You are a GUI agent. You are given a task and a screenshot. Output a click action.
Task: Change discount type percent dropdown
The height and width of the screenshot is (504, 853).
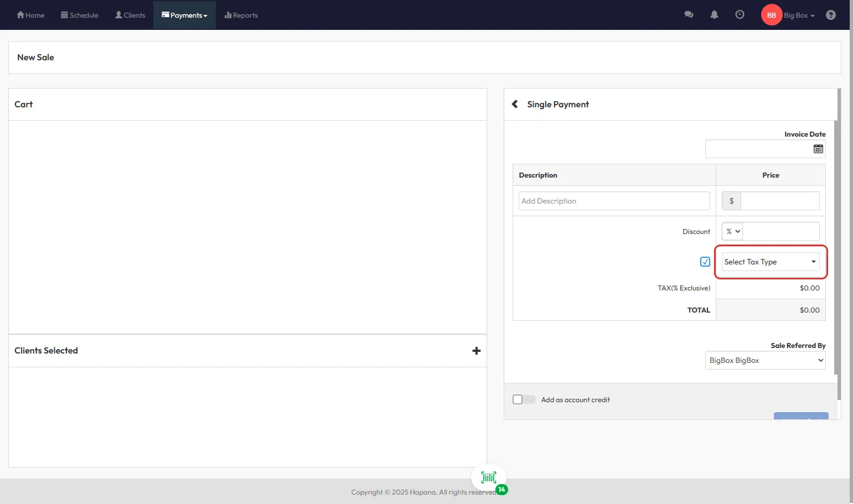click(732, 231)
